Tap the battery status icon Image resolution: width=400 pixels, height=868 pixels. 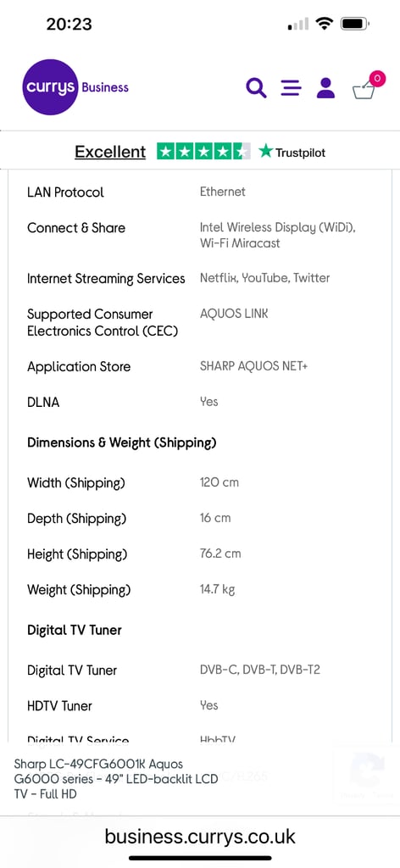click(x=355, y=24)
